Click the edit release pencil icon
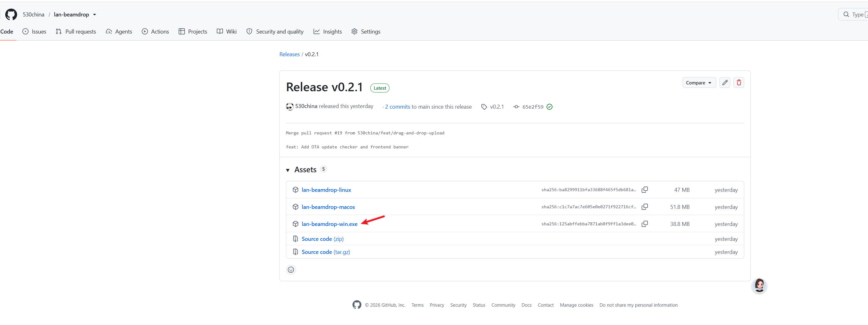This screenshot has width=868, height=325. pos(725,83)
